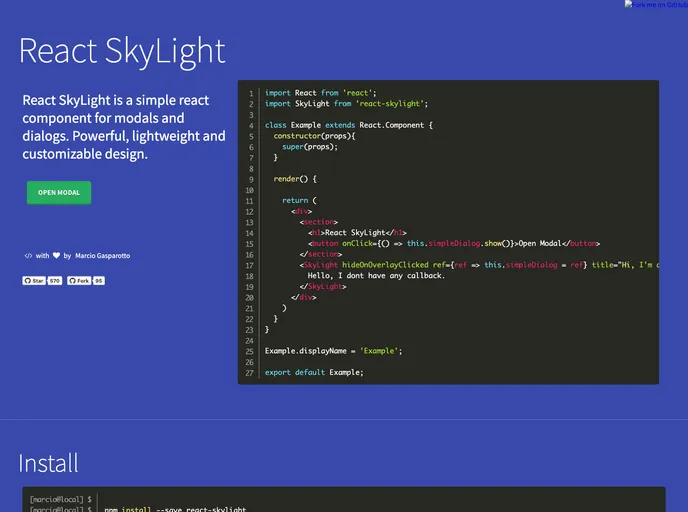
Task: Click the 'constructor(props){' code line
Action: click(x=314, y=136)
